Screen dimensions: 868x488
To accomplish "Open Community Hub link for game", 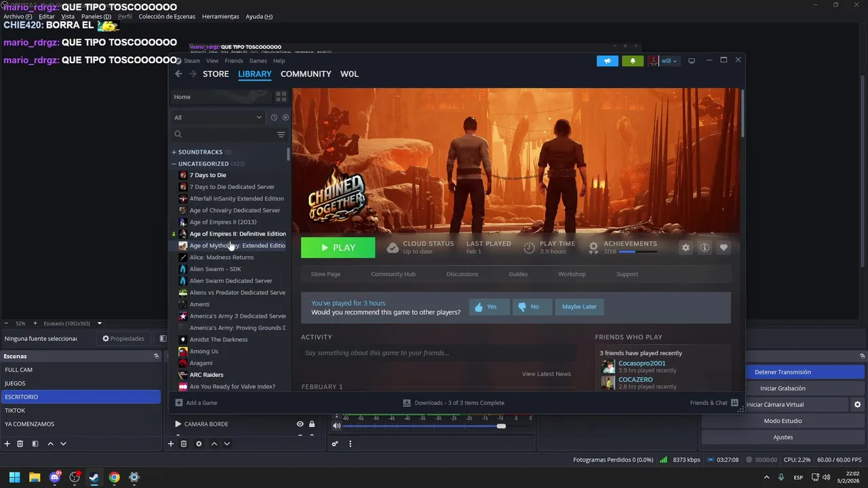I will coord(393,274).
